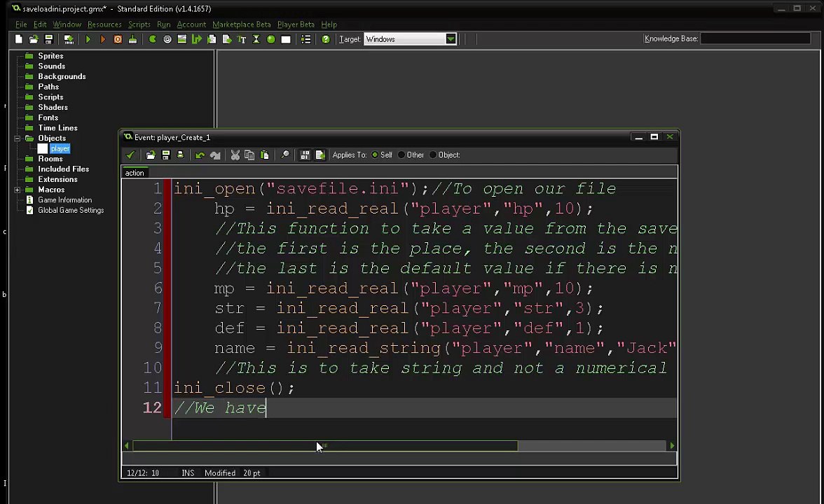Screen dimensions: 824x504
Task: Open the Game Information list icon
Action: click(x=305, y=39)
